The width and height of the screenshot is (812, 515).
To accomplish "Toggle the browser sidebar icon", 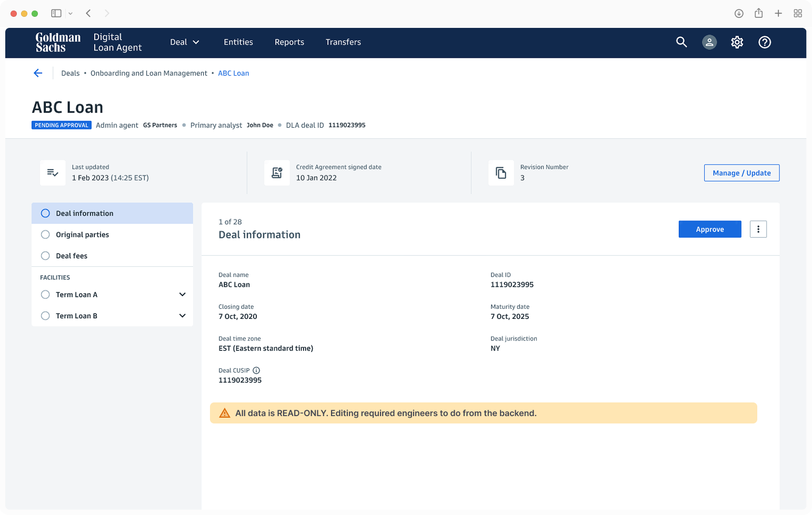I will 56,13.
